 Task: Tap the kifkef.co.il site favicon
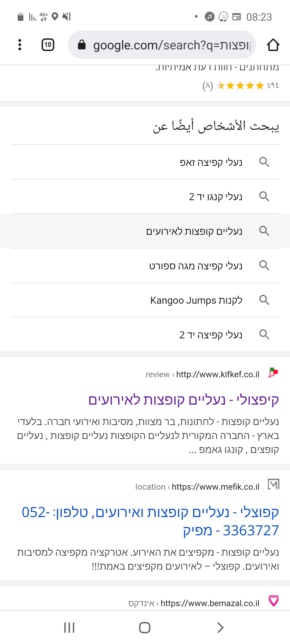pos(273,373)
